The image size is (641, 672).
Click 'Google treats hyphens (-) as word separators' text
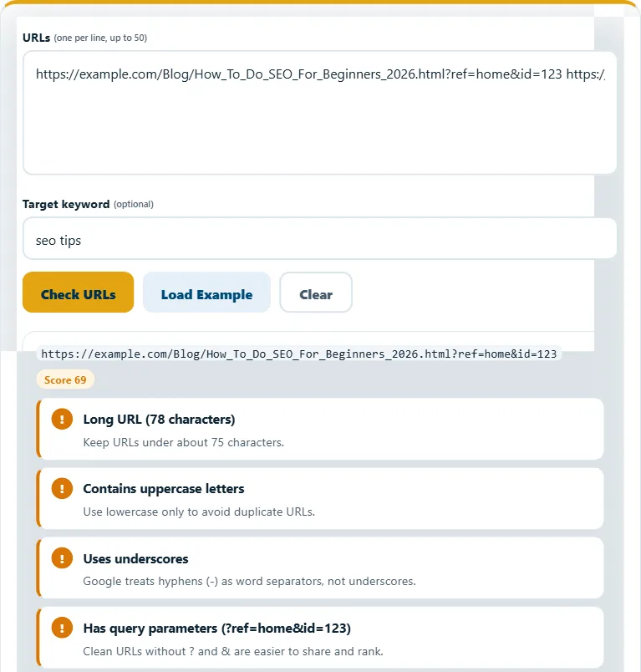[249, 581]
